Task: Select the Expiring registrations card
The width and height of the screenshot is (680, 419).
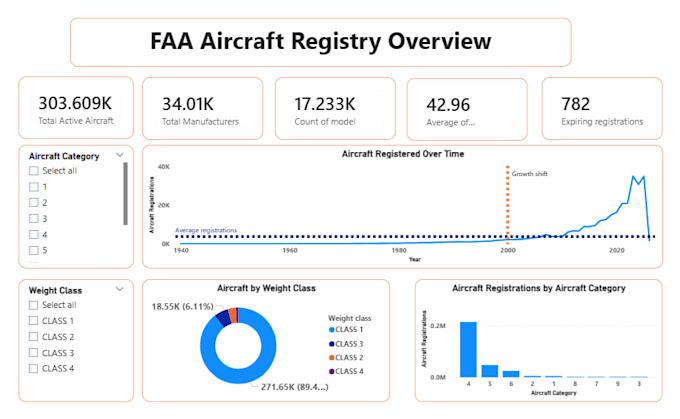Action: pyautogui.click(x=602, y=108)
